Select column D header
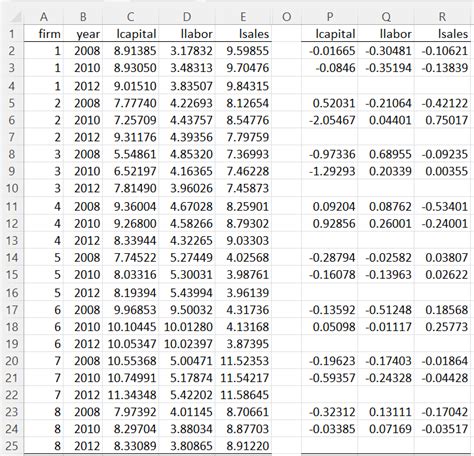 coord(187,17)
